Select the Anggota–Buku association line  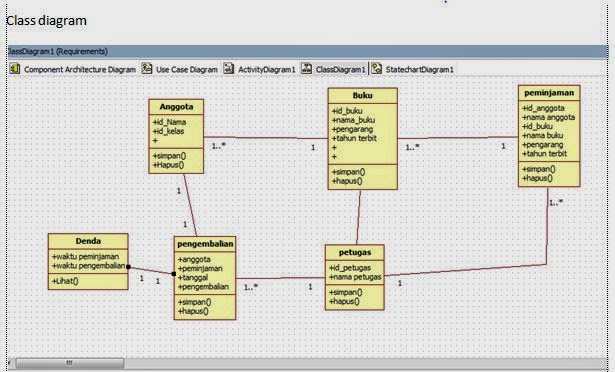coord(266,137)
